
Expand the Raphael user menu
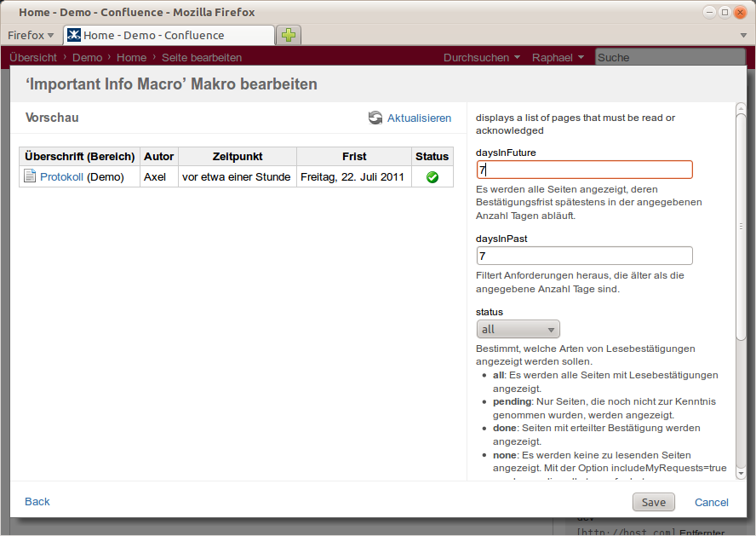[x=558, y=57]
